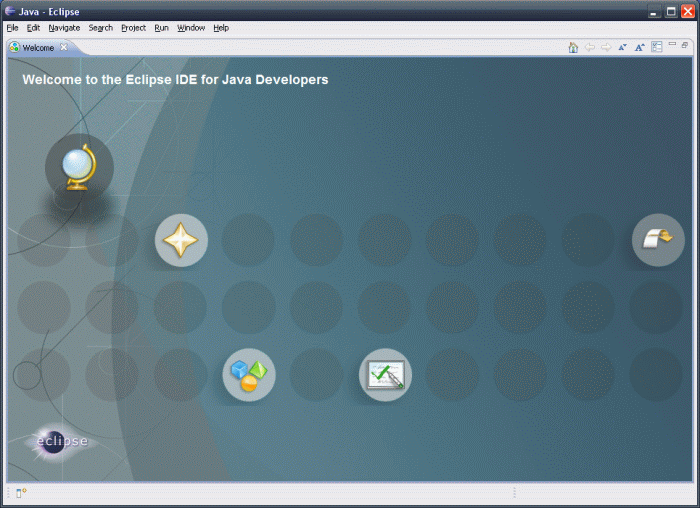Reduce font size with small A icon

[622, 47]
